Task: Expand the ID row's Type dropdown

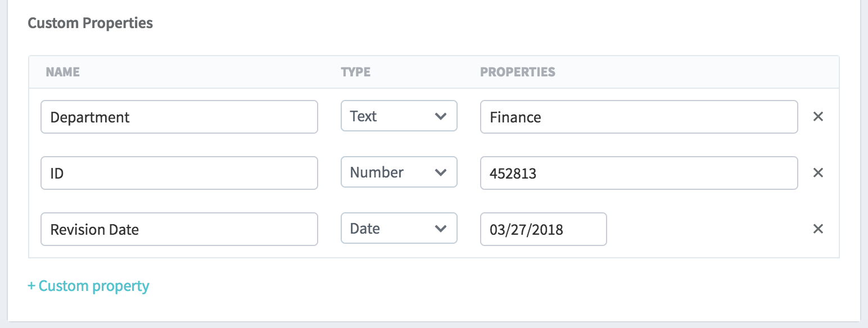Action: click(x=399, y=173)
